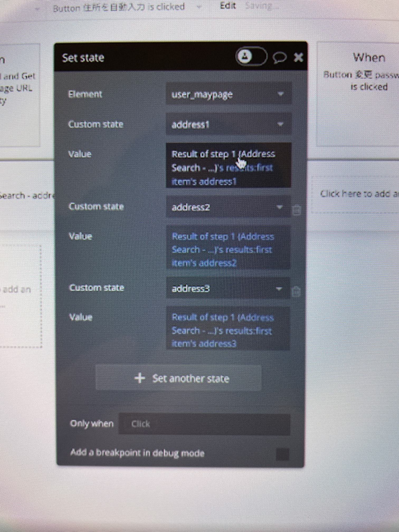Close the Set state dialog
399x532 pixels.
pos(298,57)
